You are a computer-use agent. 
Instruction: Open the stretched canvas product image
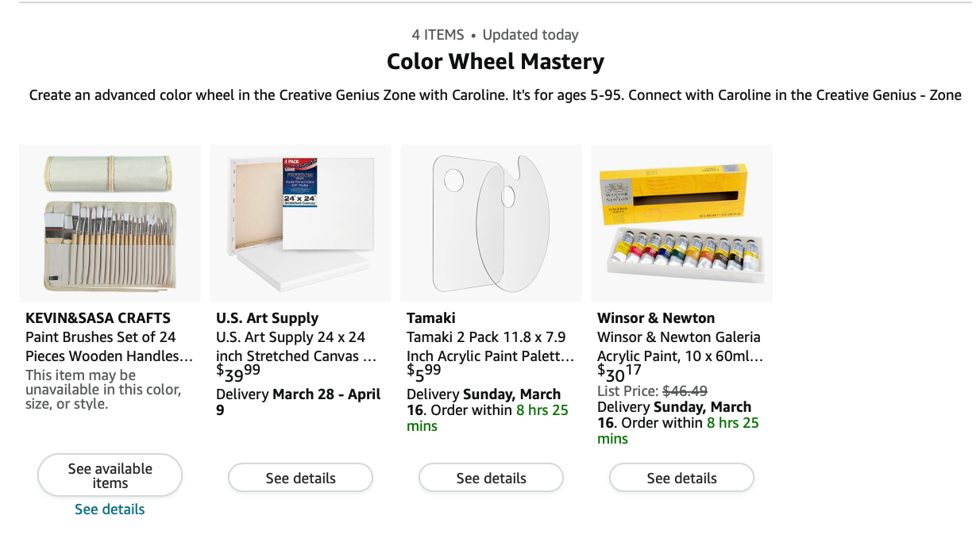point(300,223)
